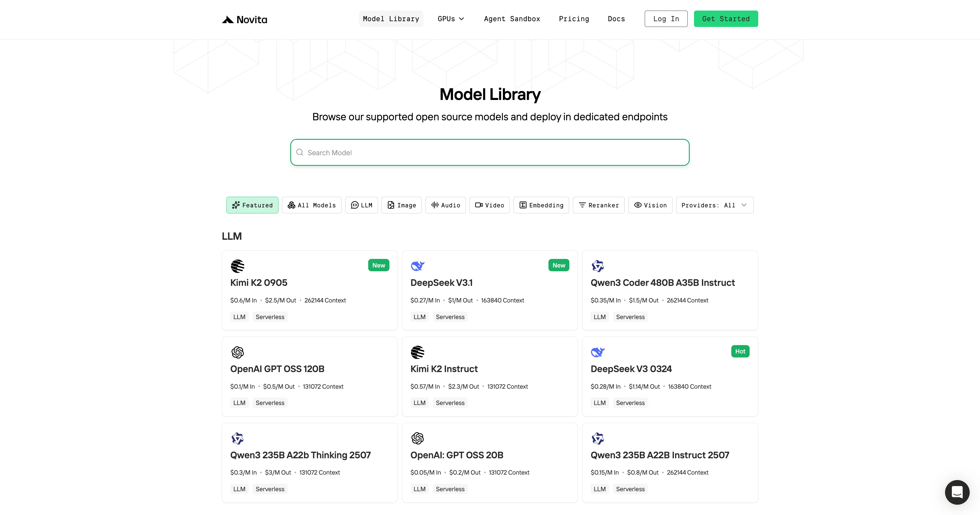Screen dimensions: 980x515
Task: Open the chat support widget
Action: (957, 492)
